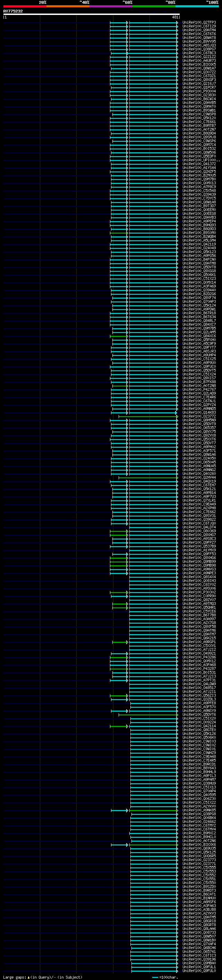Click the UniRef100_Q14K83 label
This screenshot has width=222, height=980.
pos(199,412)
